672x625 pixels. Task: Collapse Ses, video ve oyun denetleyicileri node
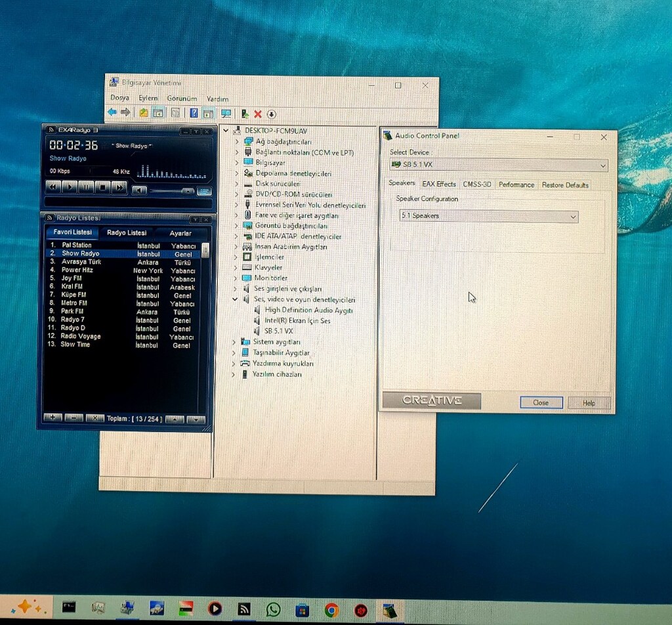(235, 299)
